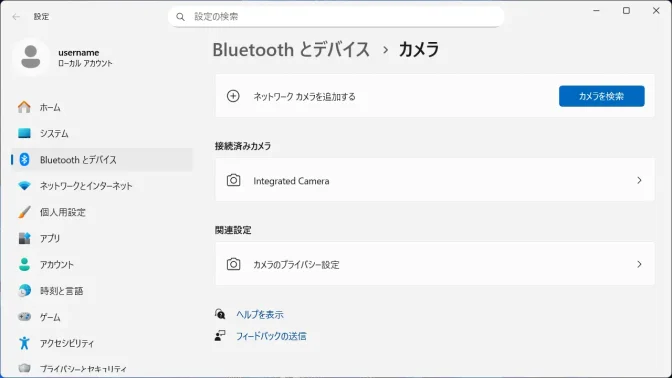Click the ローカル アカウント label
This screenshot has height=378, width=672.
[x=85, y=63]
